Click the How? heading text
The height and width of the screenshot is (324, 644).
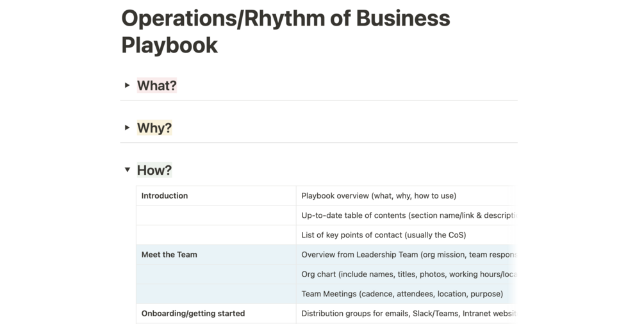click(154, 170)
